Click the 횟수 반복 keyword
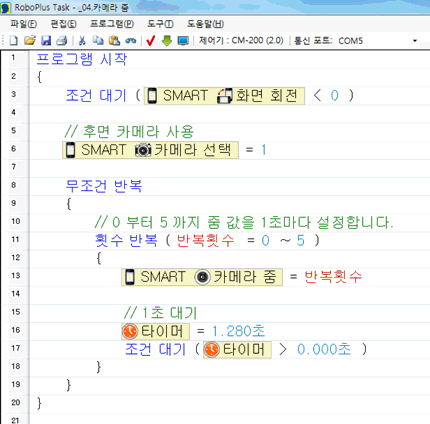Image resolution: width=430 pixels, height=424 pixels. tap(126, 240)
